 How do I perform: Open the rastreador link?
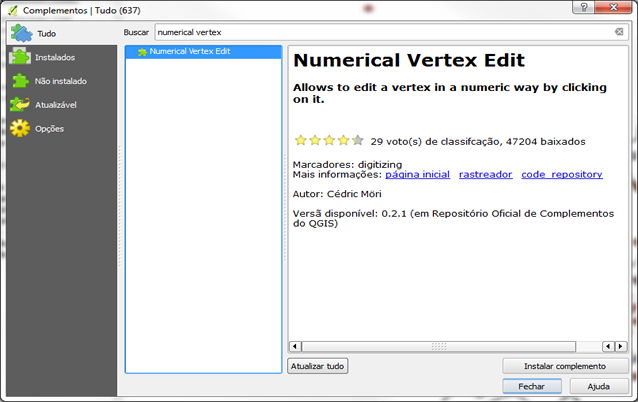pos(485,174)
